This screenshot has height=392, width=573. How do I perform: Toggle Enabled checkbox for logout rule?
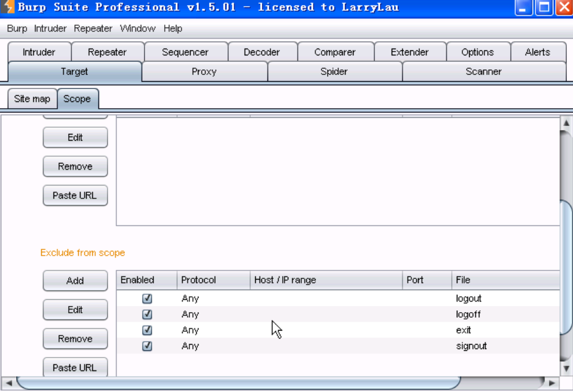coord(147,299)
